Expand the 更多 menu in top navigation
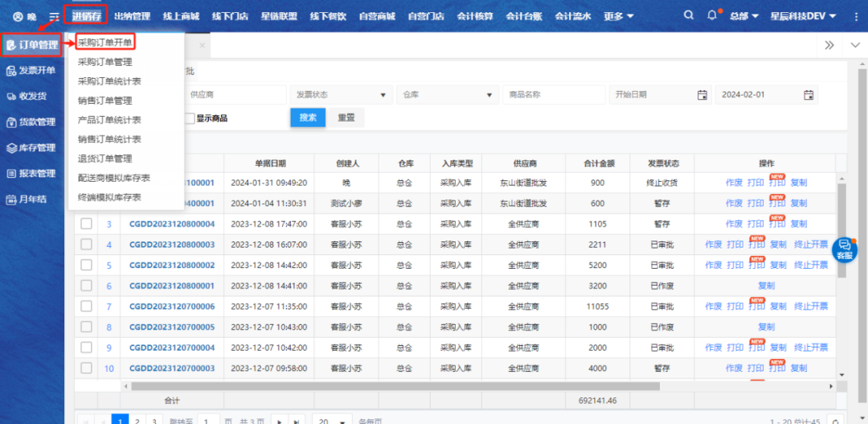Screen dimensions: 868x424 618,16
